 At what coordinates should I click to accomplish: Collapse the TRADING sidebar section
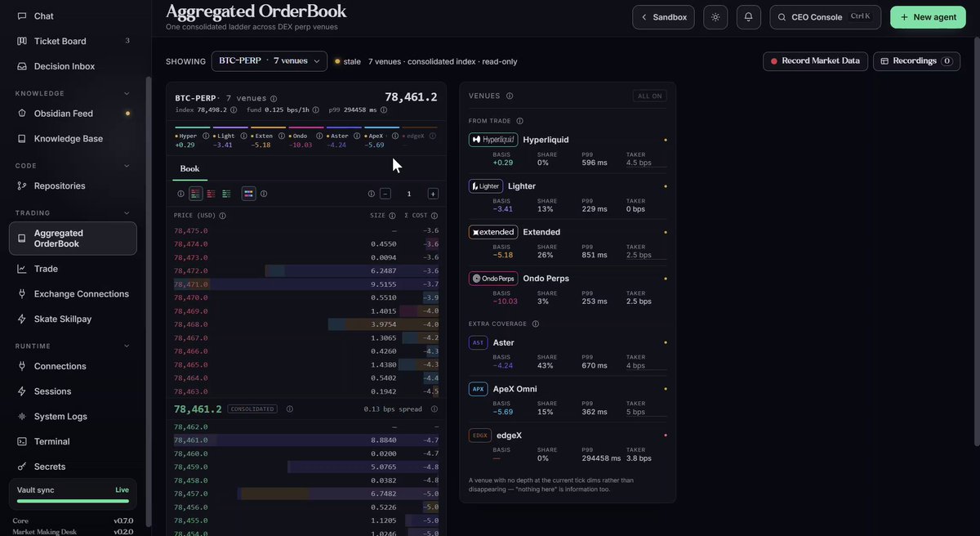(x=127, y=213)
